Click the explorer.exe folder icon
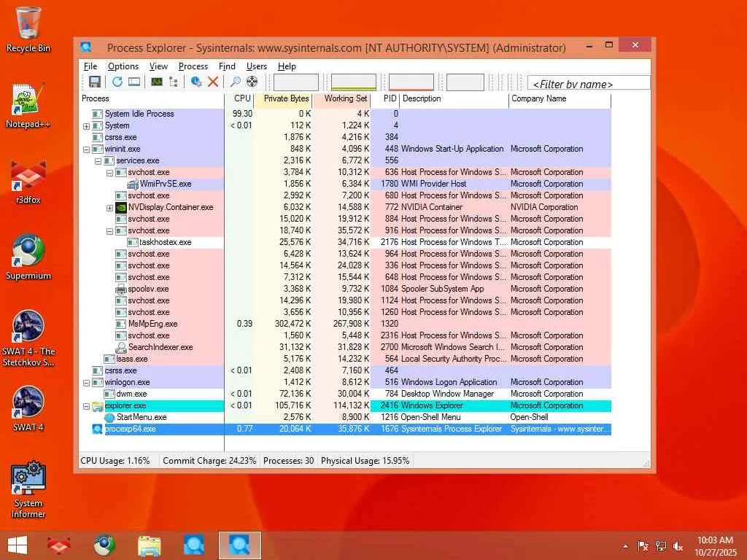Viewport: 747px width, 560px height. click(98, 405)
